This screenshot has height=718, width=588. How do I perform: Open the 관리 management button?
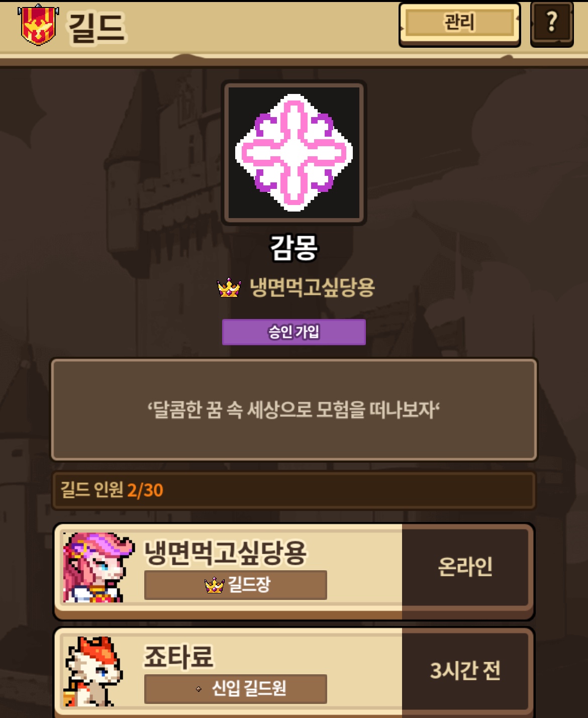click(459, 24)
